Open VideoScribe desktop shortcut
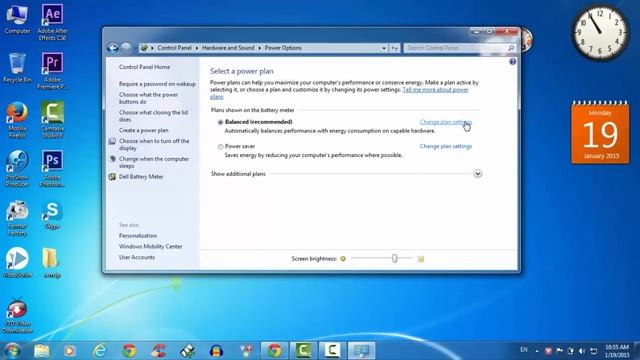Screen dimensions: 640x360 17,263
